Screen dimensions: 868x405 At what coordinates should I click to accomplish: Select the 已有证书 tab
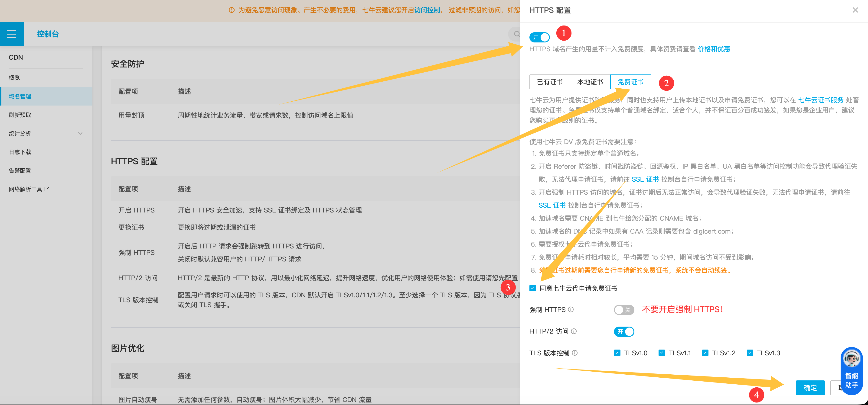tap(550, 82)
